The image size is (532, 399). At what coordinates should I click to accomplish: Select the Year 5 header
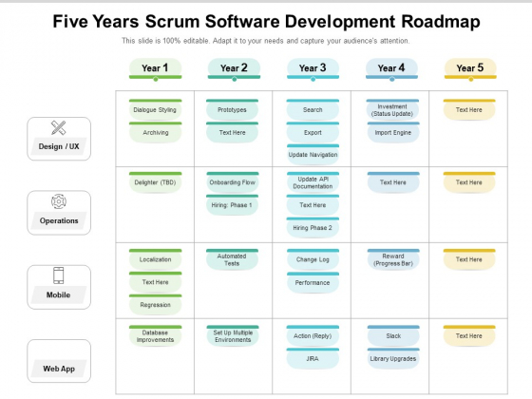[470, 68]
